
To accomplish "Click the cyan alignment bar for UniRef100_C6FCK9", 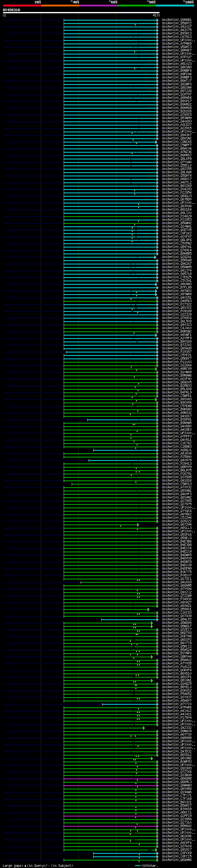I will click(126, 854).
